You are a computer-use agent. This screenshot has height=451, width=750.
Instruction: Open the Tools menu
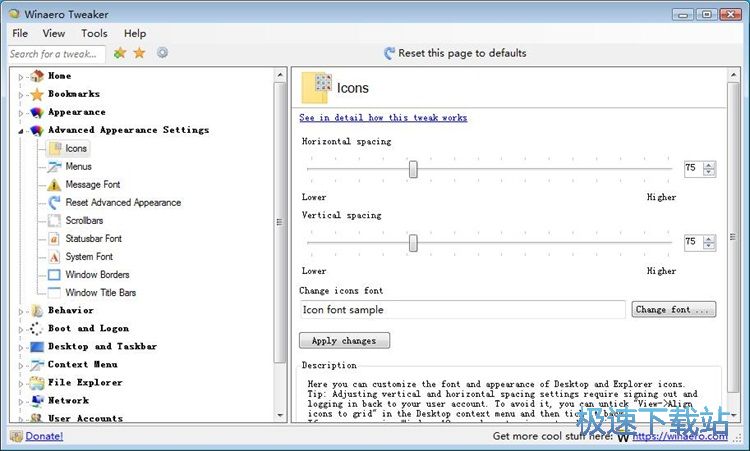click(94, 33)
